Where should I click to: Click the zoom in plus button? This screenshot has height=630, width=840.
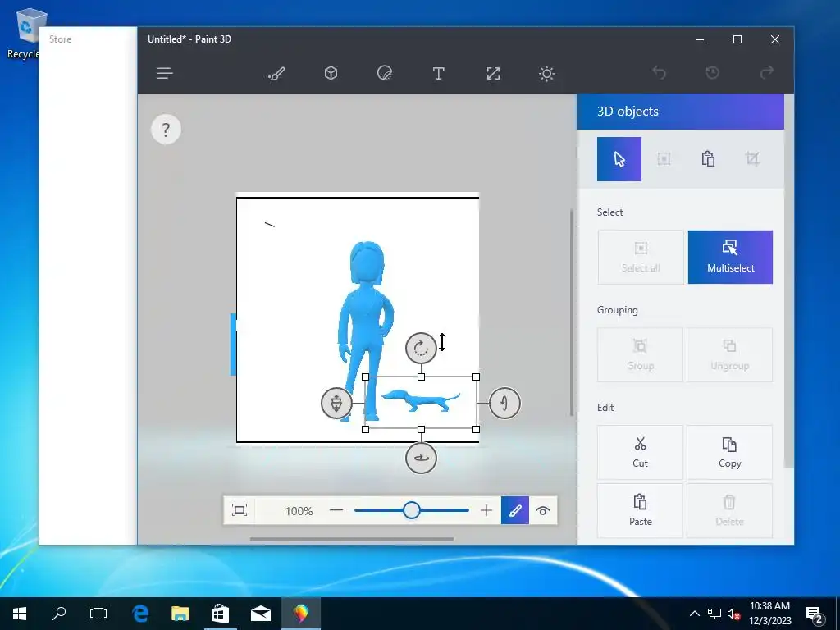tap(486, 510)
